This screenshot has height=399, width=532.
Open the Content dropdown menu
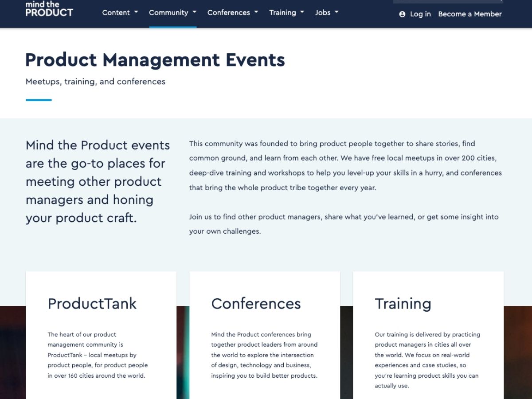coord(120,12)
